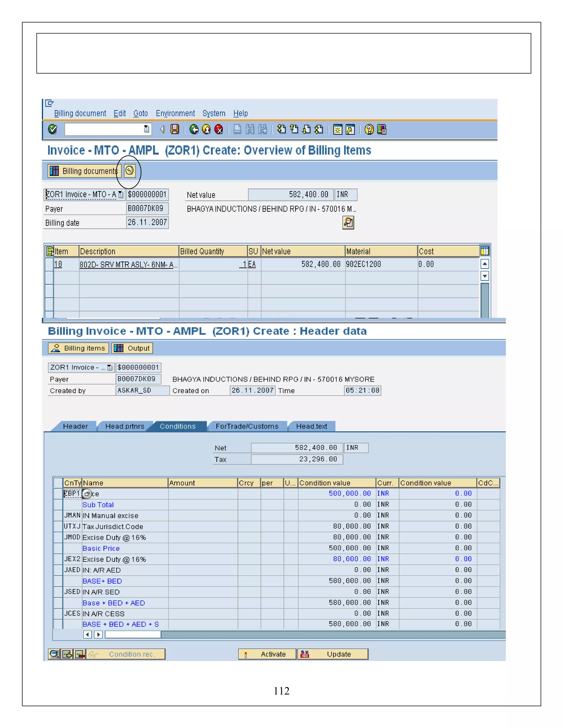563x728 pixels.
Task: Click the green Enter checkmark icon
Action: [x=52, y=129]
